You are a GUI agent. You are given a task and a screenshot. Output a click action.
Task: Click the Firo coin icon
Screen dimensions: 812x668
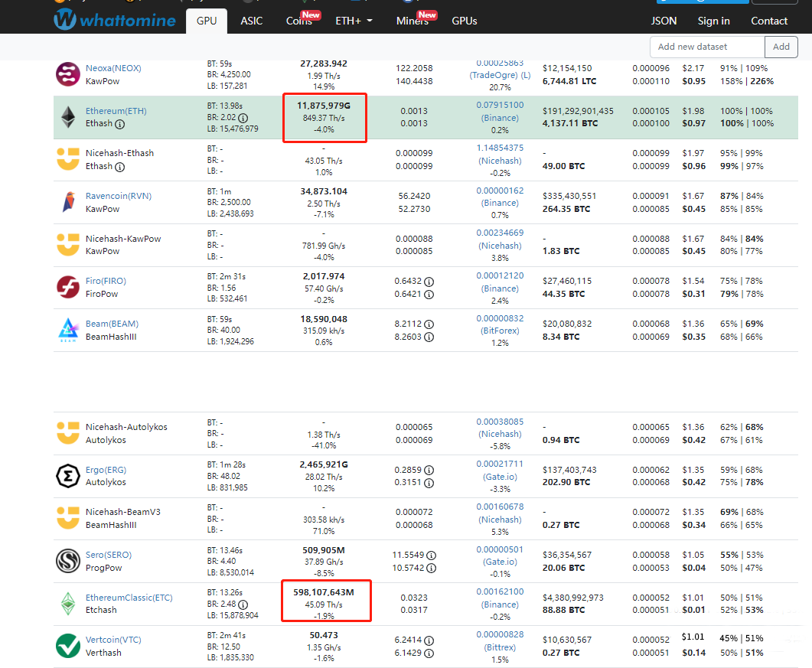pos(68,287)
